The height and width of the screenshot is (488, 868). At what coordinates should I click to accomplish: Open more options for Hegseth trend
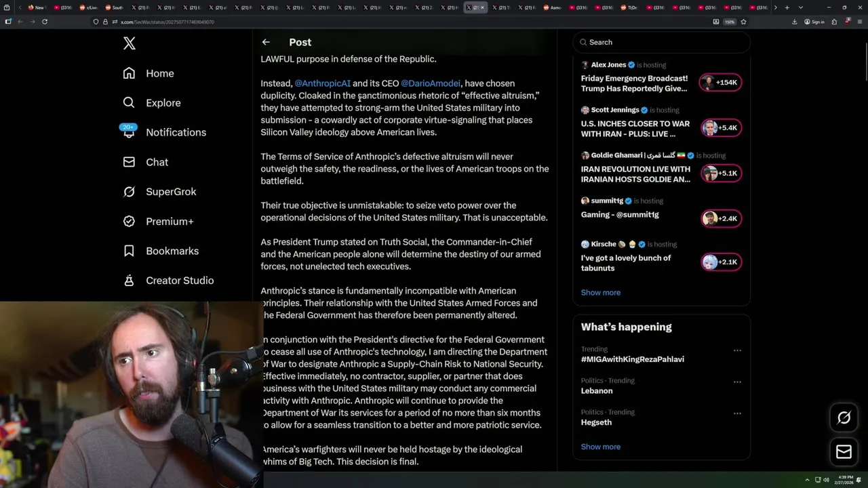click(x=737, y=413)
